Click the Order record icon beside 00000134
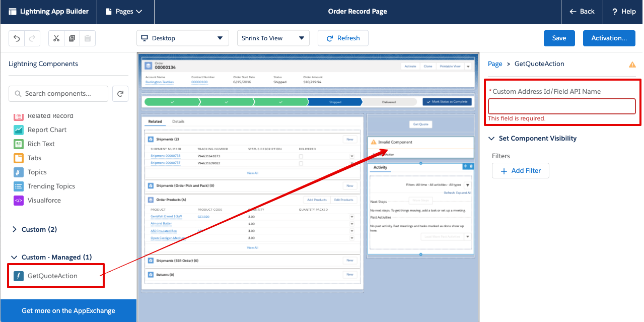The image size is (644, 322). (149, 66)
